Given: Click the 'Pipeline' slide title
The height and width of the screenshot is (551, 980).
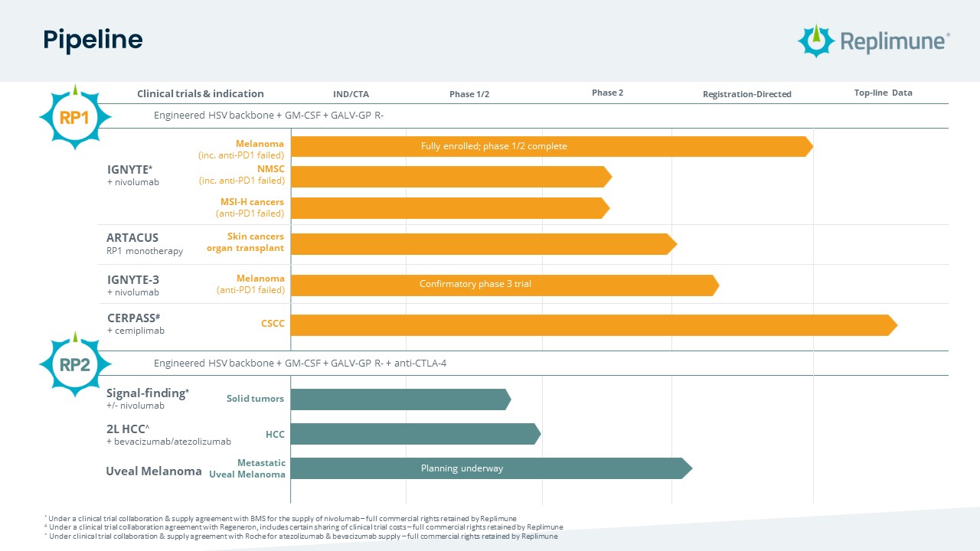Looking at the screenshot, I should pos(93,40).
